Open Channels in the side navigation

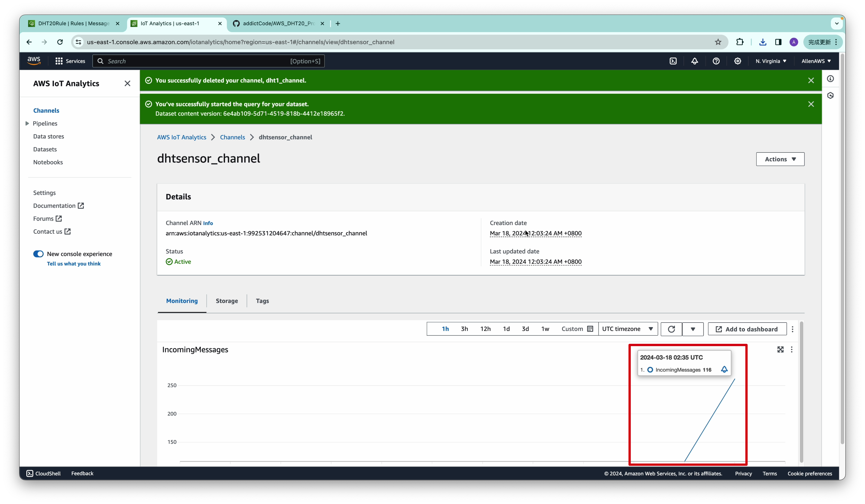[x=46, y=110]
